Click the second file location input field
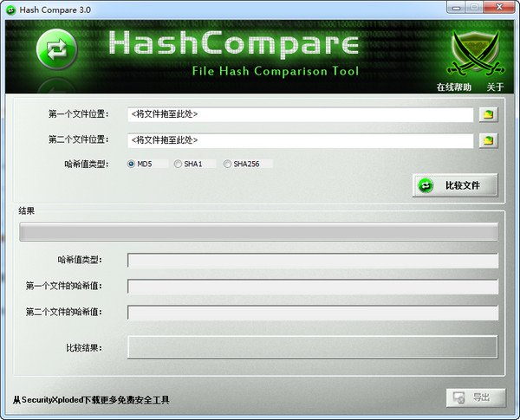 tap(301, 140)
